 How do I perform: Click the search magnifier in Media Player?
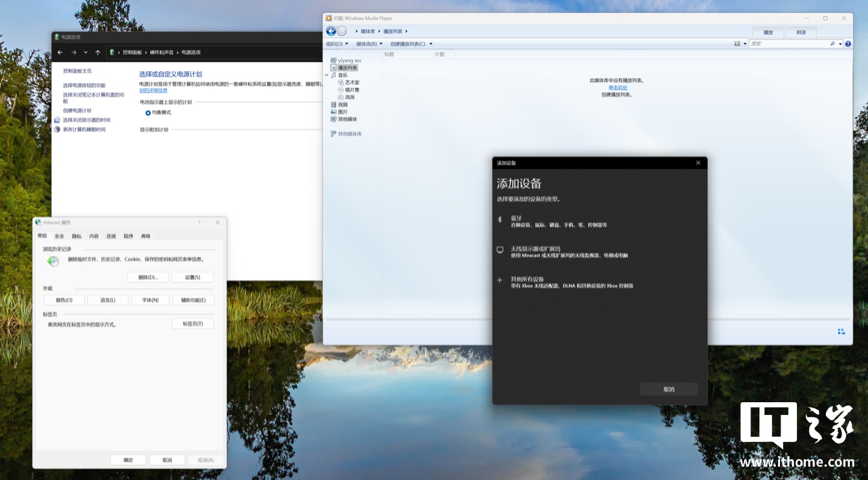pos(832,44)
